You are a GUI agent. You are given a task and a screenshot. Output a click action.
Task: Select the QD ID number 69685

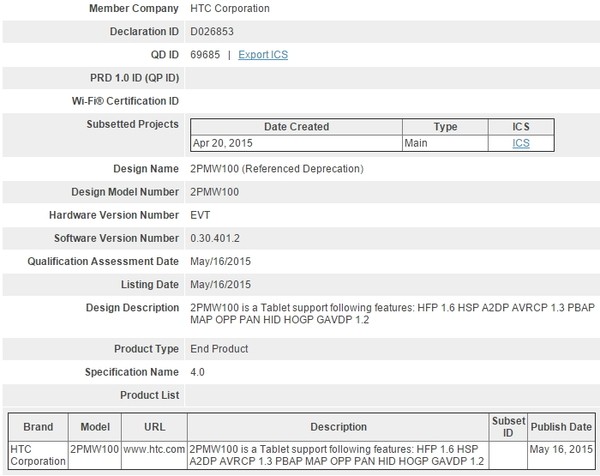[206, 54]
